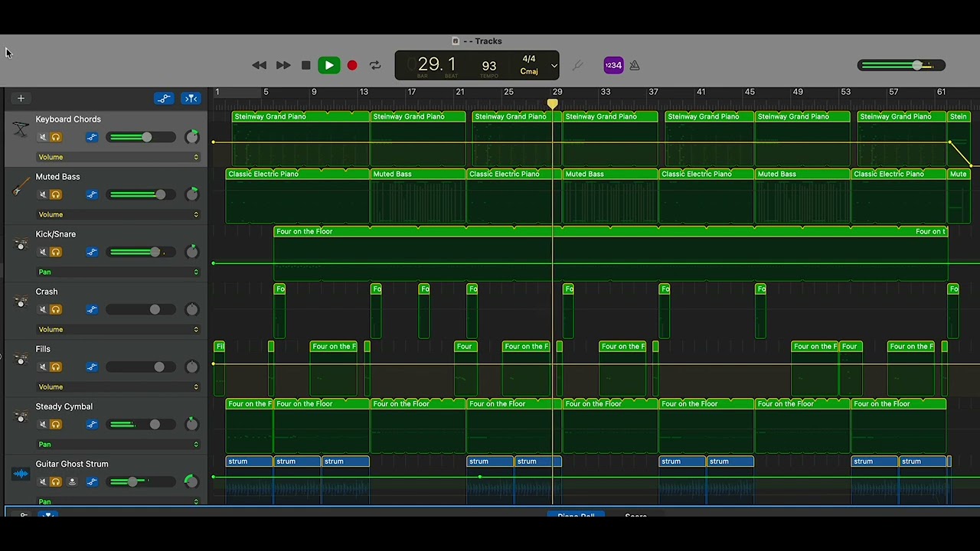Click the Fast Forward transport button
The height and width of the screenshot is (551, 980).
coord(283,66)
